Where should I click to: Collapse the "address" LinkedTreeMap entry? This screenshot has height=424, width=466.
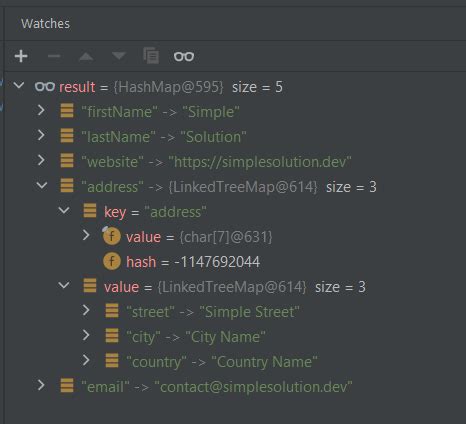(42, 185)
